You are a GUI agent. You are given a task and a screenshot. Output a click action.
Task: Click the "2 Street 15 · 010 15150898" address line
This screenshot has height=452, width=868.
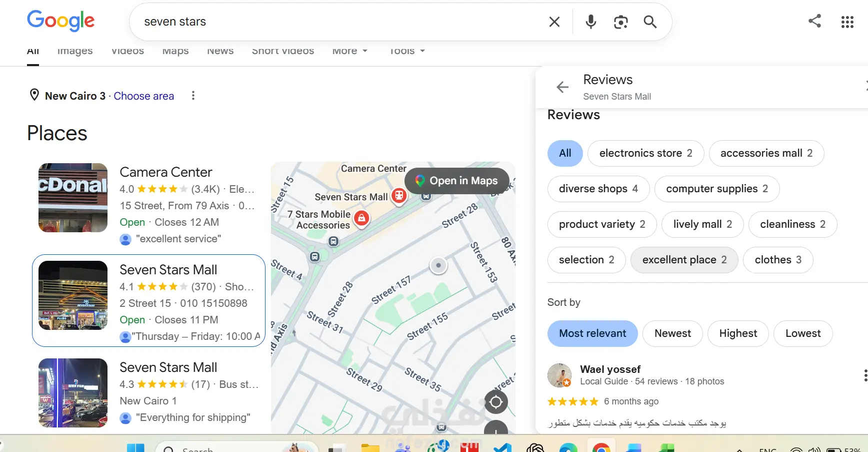tap(183, 303)
